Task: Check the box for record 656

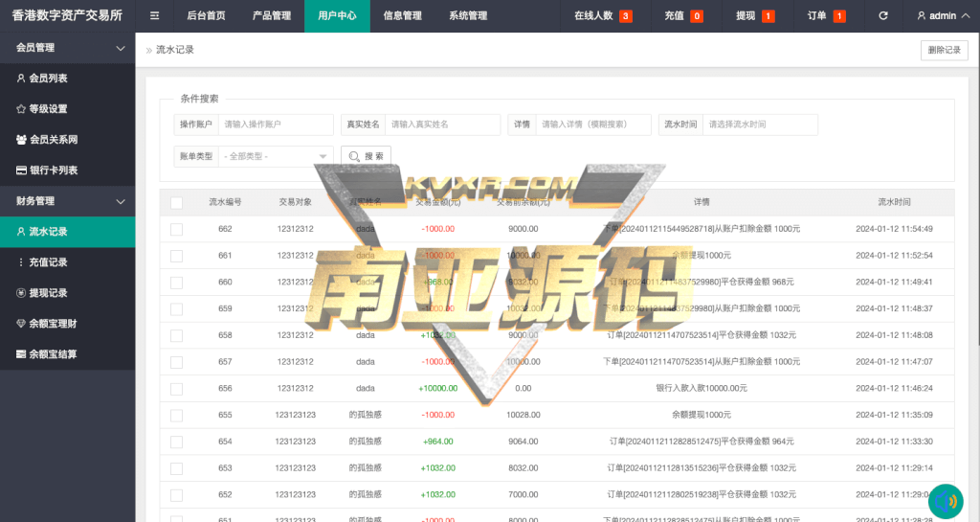Action: tap(176, 389)
